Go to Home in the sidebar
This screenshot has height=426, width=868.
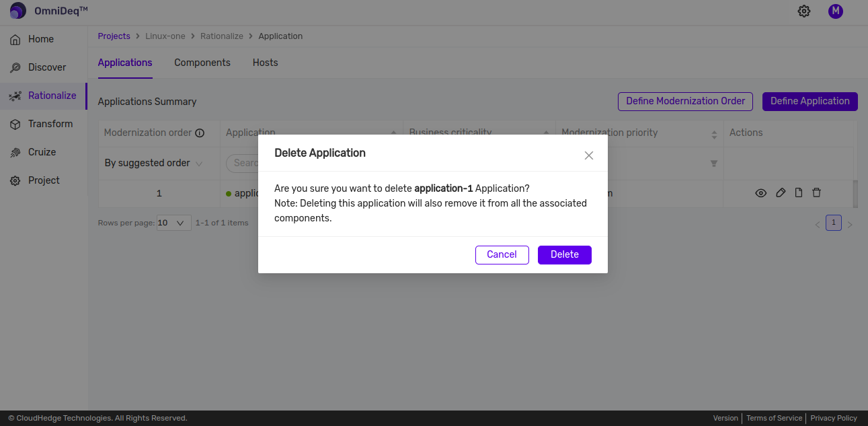point(44,39)
